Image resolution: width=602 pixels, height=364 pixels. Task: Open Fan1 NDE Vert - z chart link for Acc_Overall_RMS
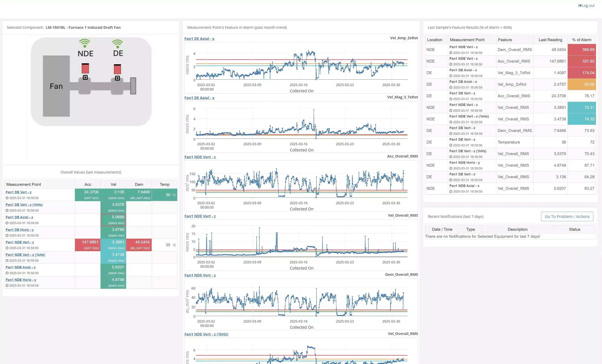(200, 157)
